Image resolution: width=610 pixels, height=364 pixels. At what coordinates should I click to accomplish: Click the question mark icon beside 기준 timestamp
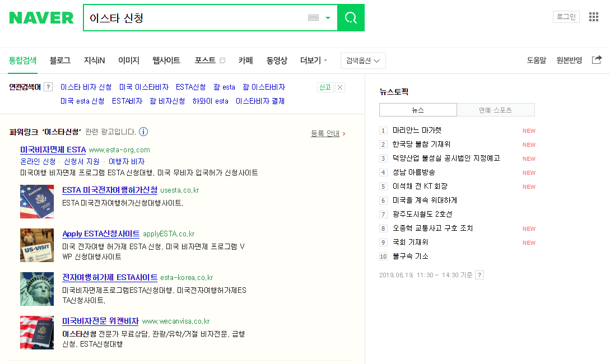click(479, 275)
